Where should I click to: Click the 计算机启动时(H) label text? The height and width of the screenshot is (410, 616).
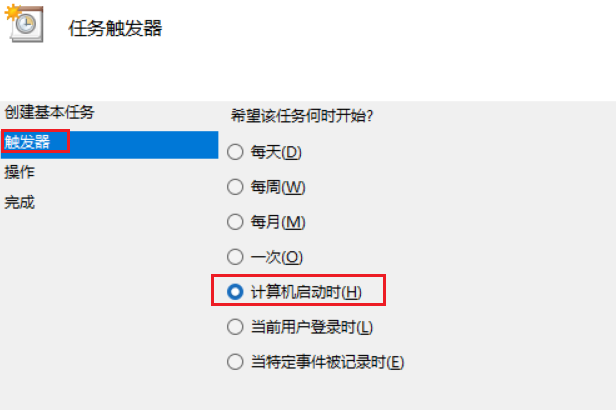[x=306, y=292]
